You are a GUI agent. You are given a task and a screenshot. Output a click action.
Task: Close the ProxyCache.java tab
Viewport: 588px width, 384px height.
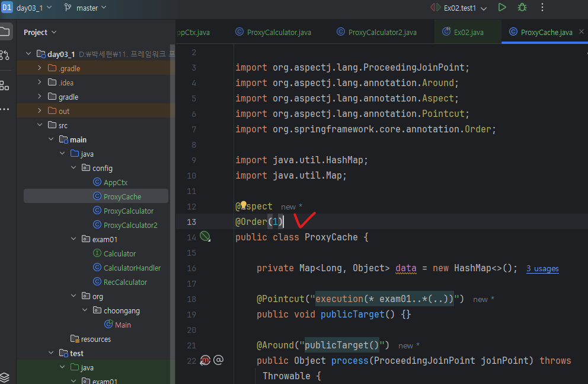581,32
